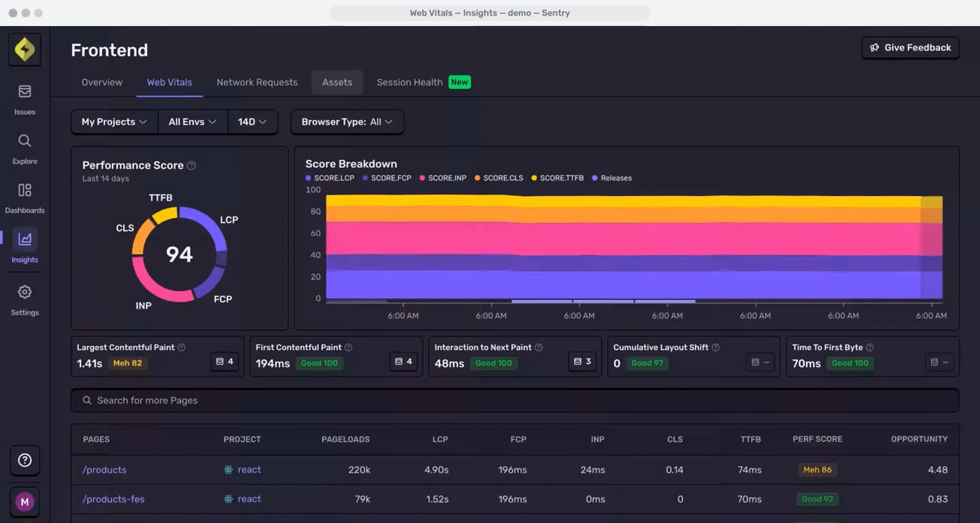Screen dimensions: 980x523
Task: Switch to the Session Health tab
Action: [x=423, y=82]
